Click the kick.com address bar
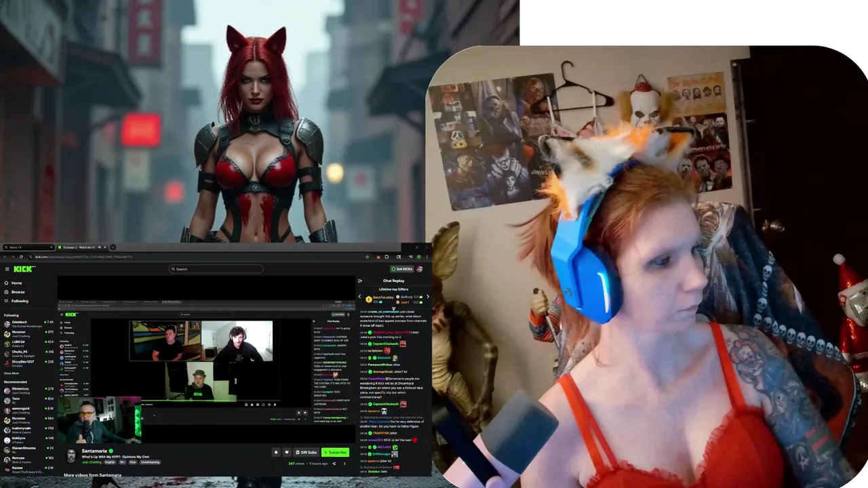 pyautogui.click(x=197, y=257)
